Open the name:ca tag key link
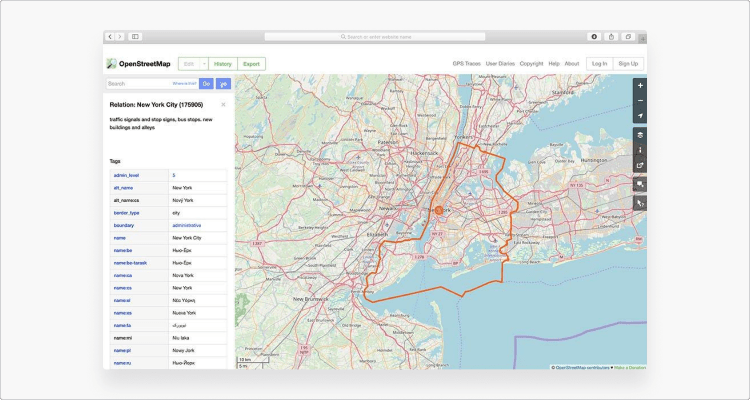The image size is (750, 400). pyautogui.click(x=122, y=276)
